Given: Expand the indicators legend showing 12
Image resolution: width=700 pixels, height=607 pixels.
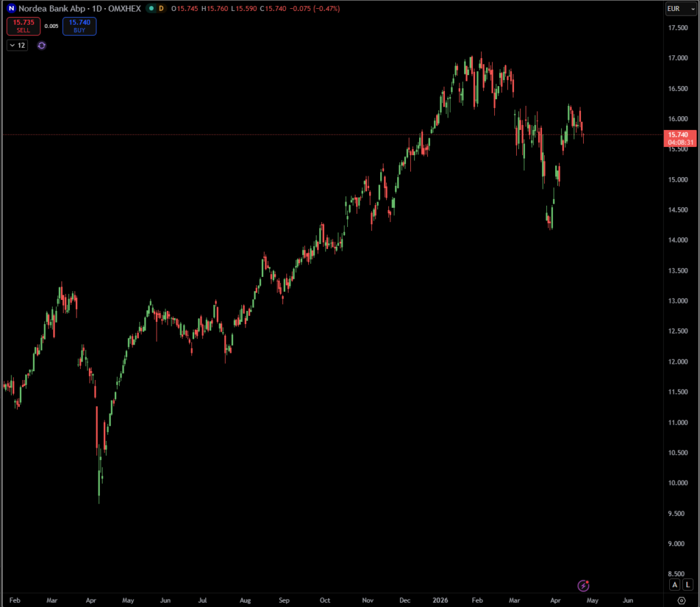Looking at the screenshot, I should pyautogui.click(x=17, y=45).
